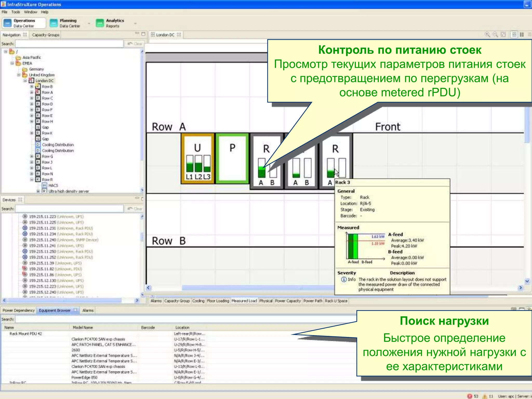Open the Tools menu
Viewport: 532px width, 399px height.
click(x=16, y=12)
